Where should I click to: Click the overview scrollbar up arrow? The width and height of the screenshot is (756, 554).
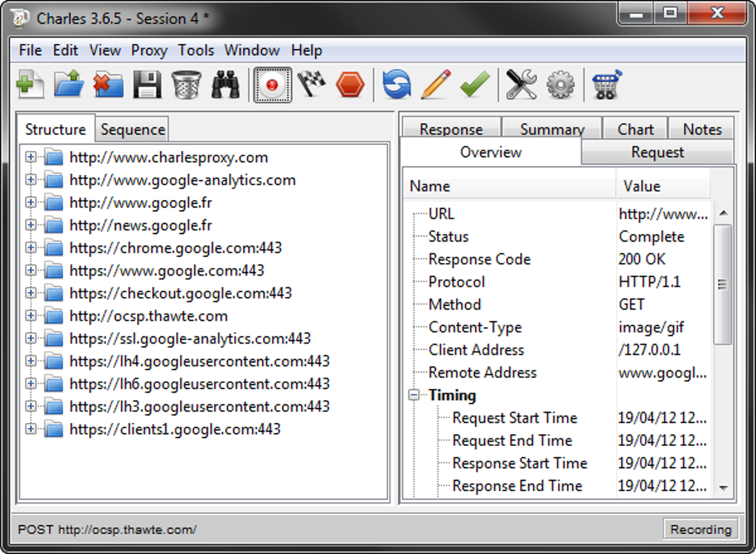[723, 213]
